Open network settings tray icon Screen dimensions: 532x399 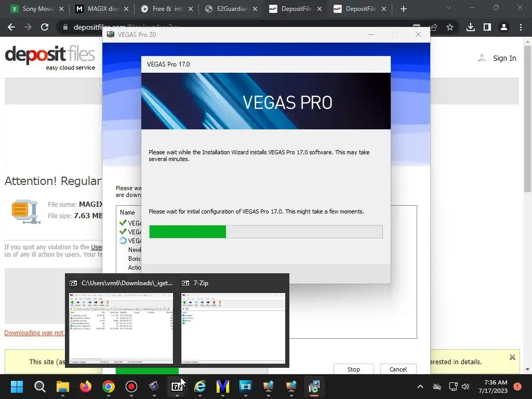[x=453, y=387]
